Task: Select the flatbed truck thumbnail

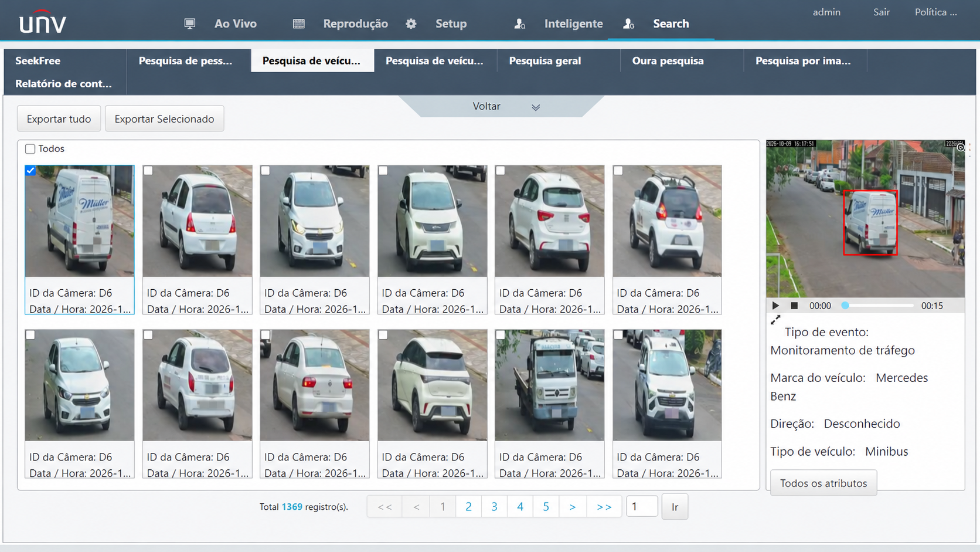Action: [x=549, y=385]
